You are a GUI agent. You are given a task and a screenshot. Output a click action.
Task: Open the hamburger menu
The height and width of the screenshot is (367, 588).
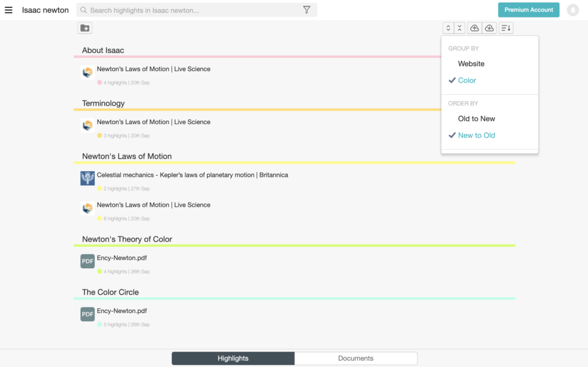pyautogui.click(x=9, y=10)
